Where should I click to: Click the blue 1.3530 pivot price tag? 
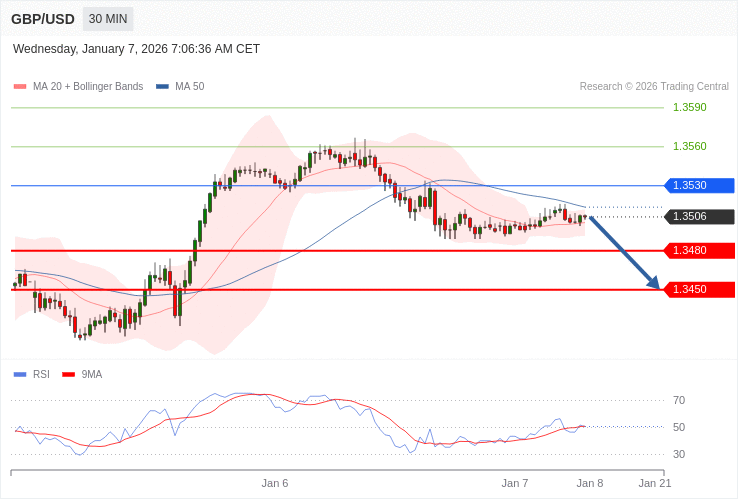click(699, 185)
